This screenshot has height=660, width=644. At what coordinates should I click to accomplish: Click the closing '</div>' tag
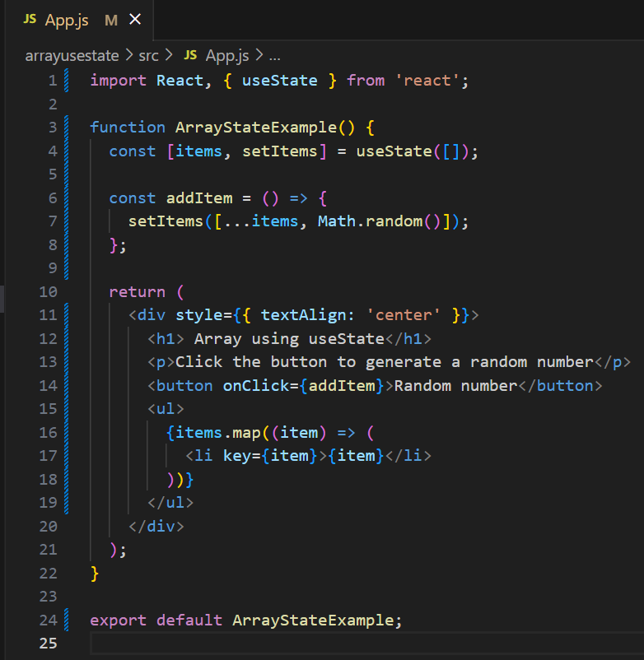pos(156,526)
